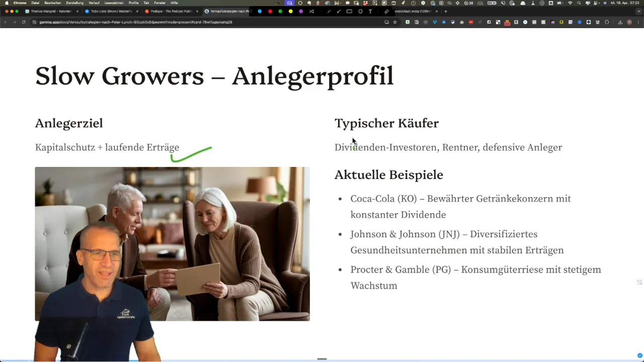Switch to Verkaufsstrategien nach Peter Lynch tab
Viewport: 644px width, 362px height.
tap(227, 11)
